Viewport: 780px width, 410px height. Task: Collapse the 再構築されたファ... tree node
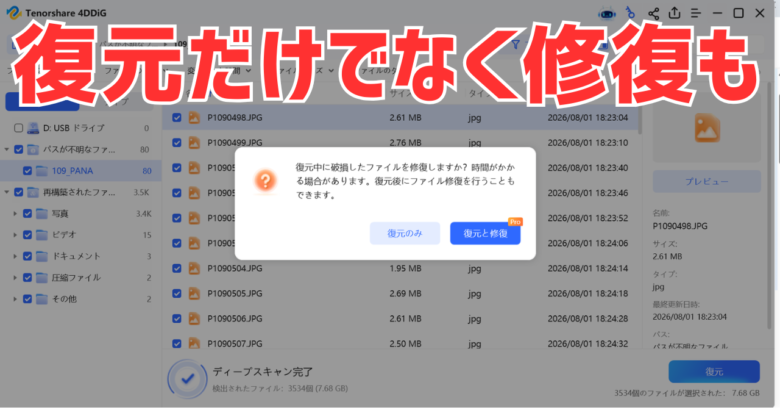[7, 192]
